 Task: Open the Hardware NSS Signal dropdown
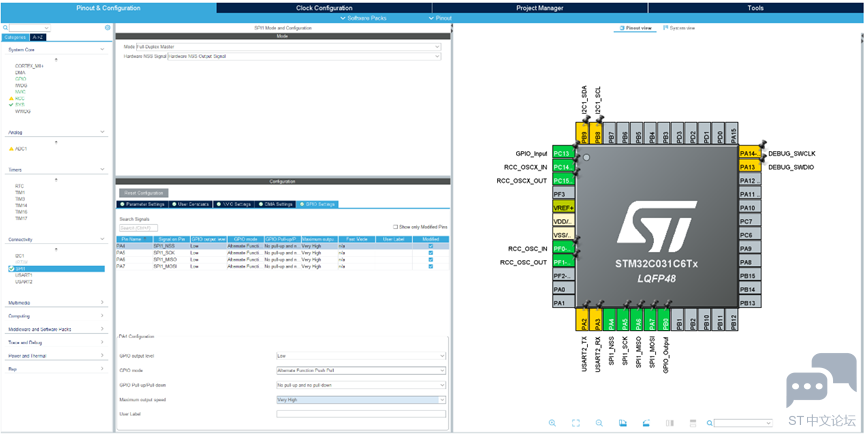pyautogui.click(x=304, y=56)
